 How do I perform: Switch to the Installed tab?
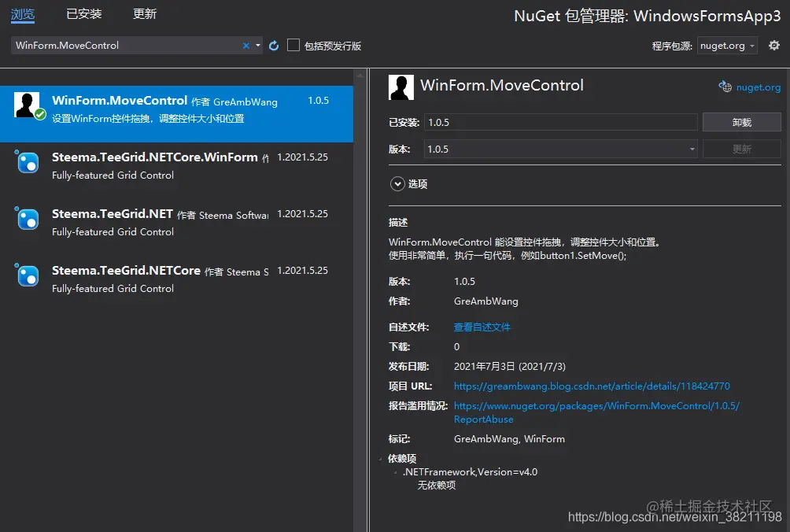[x=84, y=13]
